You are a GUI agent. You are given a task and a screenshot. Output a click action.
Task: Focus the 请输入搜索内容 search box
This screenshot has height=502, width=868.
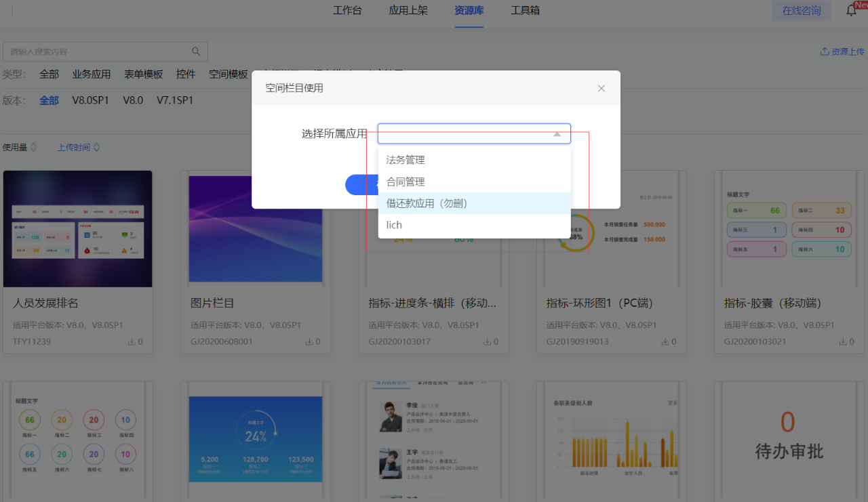105,51
